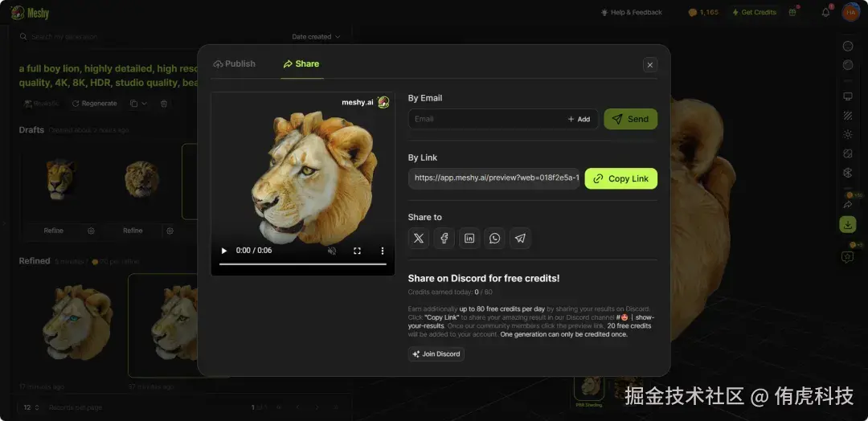The height and width of the screenshot is (421, 868).
Task: Share to X (Twitter)
Action: (x=419, y=239)
